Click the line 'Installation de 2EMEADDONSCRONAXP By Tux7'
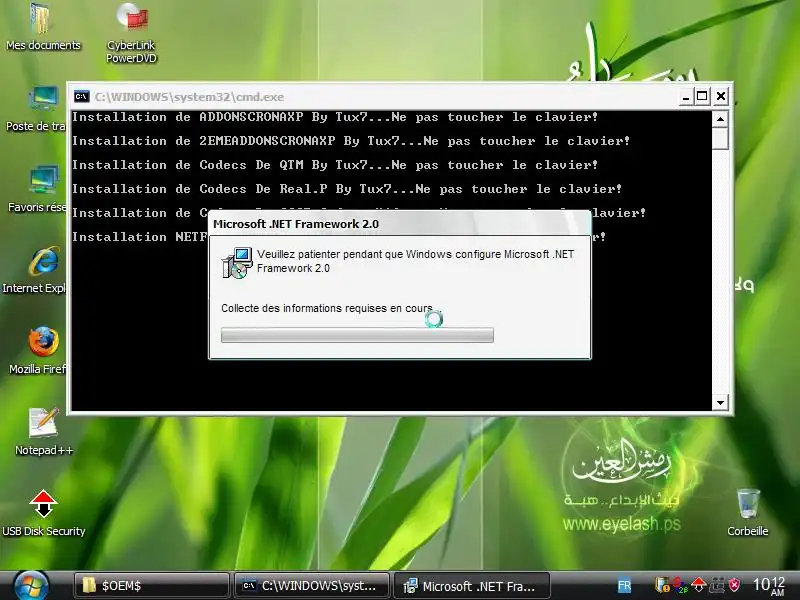The width and height of the screenshot is (800, 600). (x=351, y=141)
